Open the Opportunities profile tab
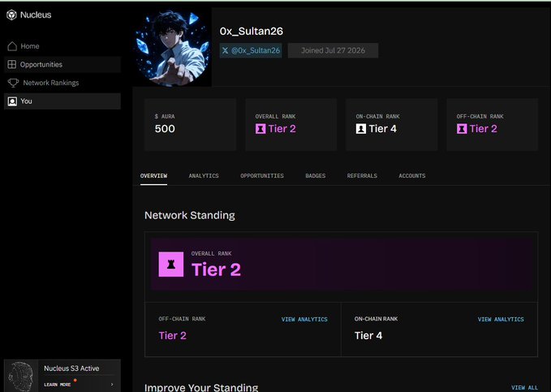 [x=262, y=176]
